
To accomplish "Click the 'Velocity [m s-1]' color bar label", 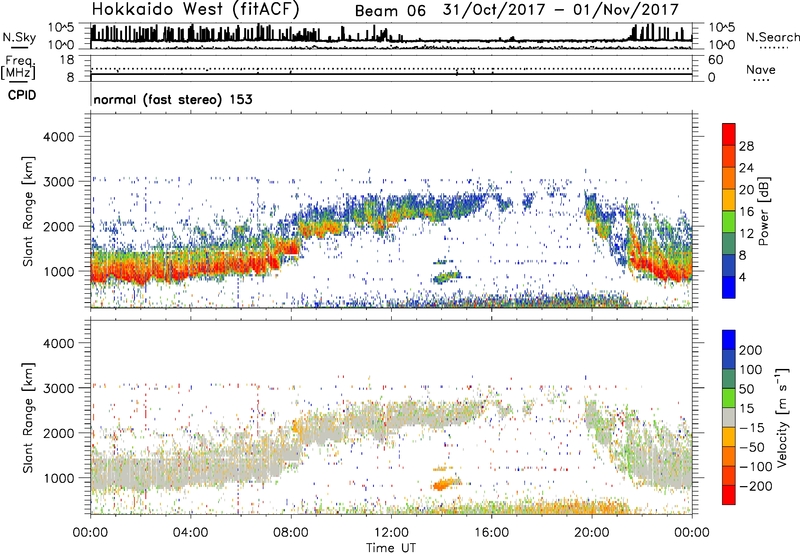I will point(782,417).
